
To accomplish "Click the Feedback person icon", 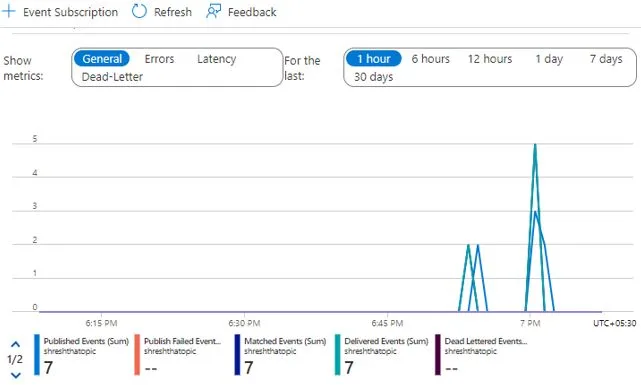I will point(213,11).
